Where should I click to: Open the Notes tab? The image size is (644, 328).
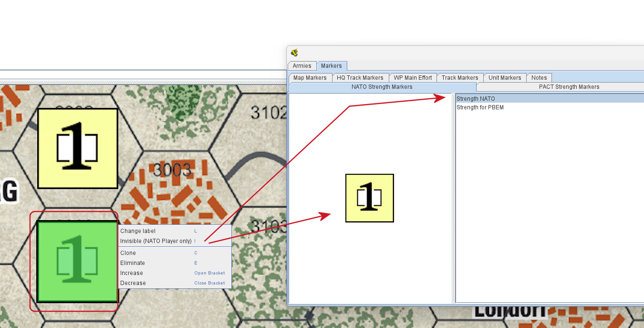(x=539, y=78)
